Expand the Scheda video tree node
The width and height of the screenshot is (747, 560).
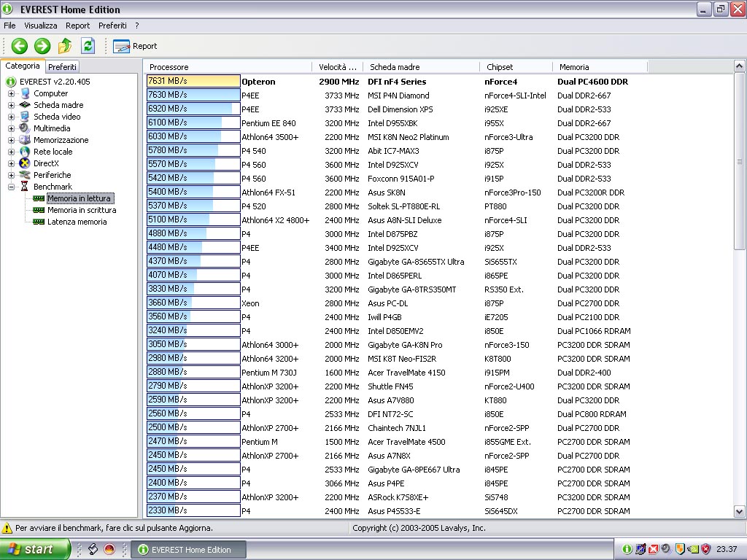click(x=12, y=117)
